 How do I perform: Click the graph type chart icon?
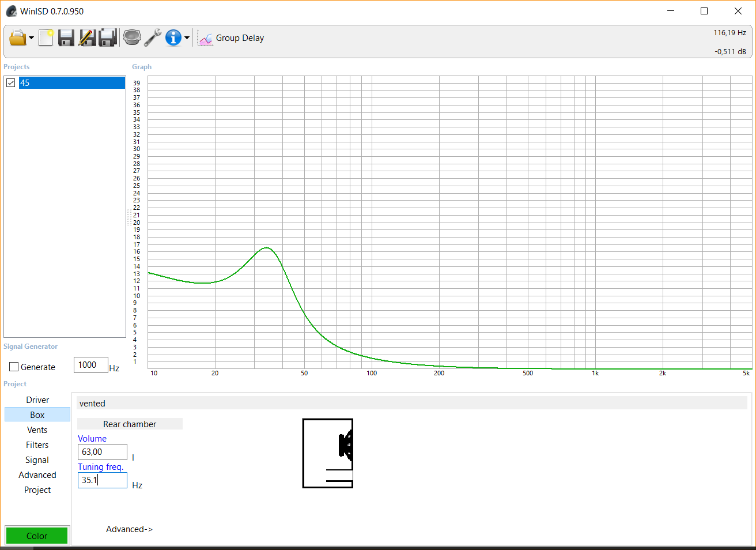(x=205, y=38)
